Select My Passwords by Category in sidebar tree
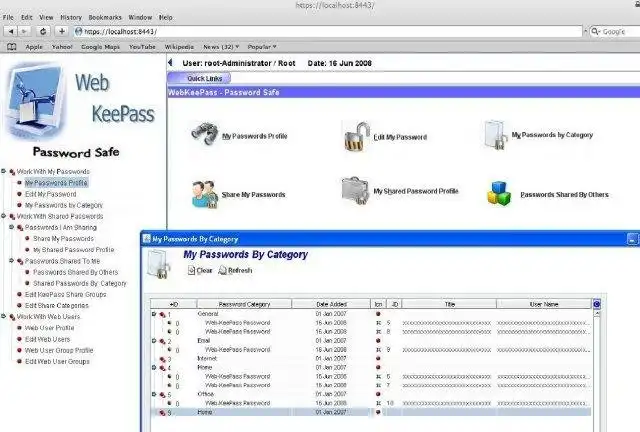640x432 pixels. tap(64, 205)
